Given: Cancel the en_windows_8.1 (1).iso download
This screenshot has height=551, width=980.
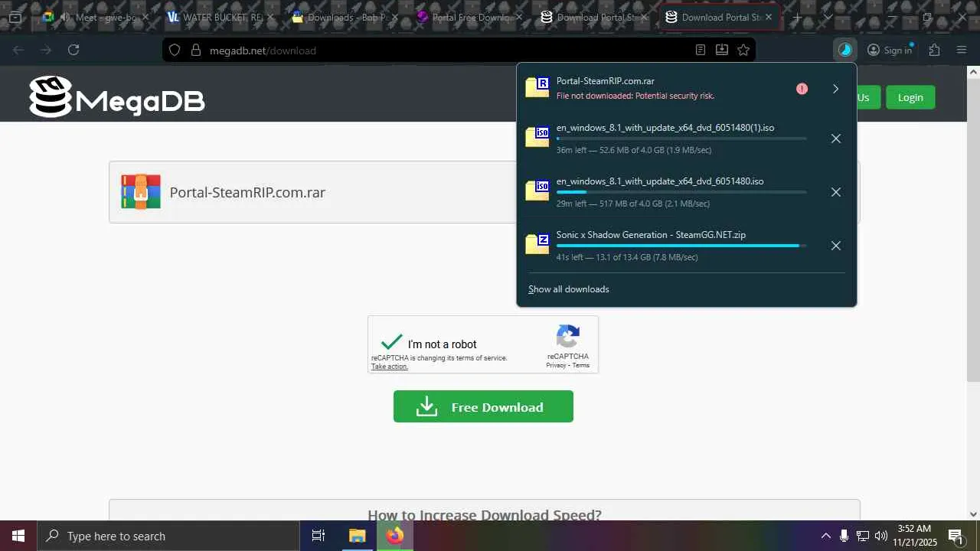Looking at the screenshot, I should [836, 139].
